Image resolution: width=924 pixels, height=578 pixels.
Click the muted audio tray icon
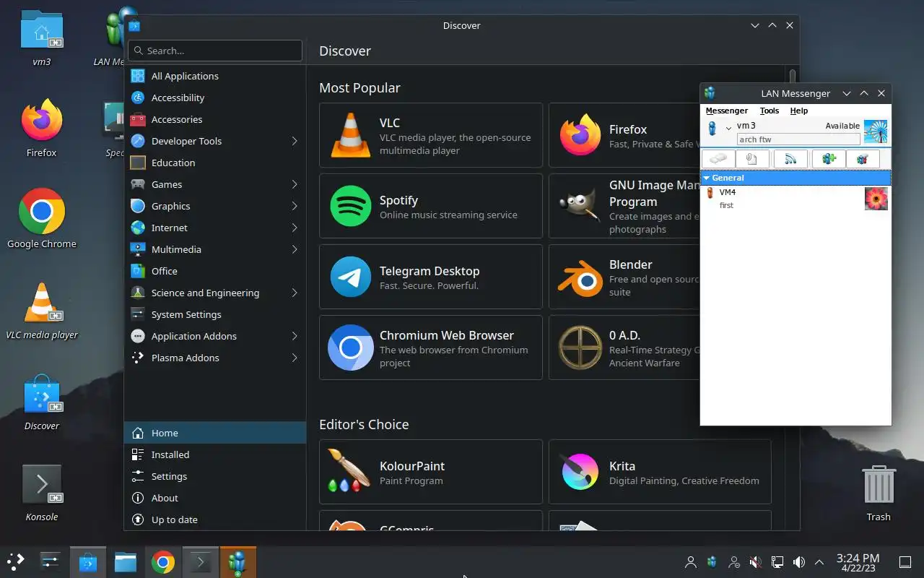pos(756,562)
